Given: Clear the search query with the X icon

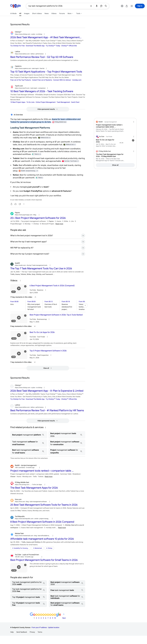Looking at the screenshot, I should click(x=91, y=6).
